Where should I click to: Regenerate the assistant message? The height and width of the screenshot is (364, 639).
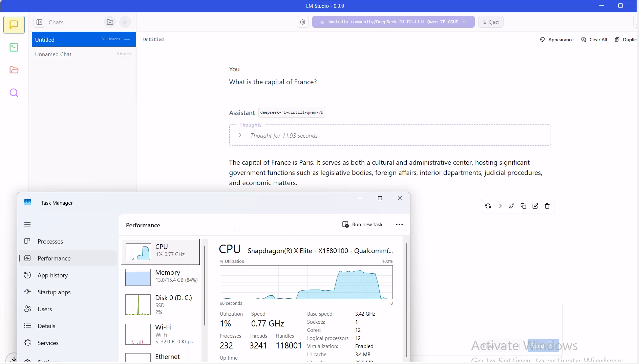tap(488, 206)
